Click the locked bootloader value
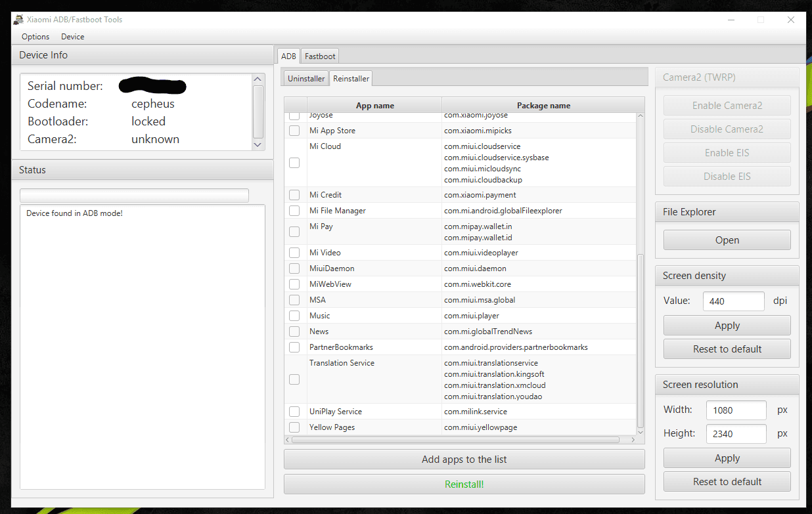The width and height of the screenshot is (812, 514). 148,121
